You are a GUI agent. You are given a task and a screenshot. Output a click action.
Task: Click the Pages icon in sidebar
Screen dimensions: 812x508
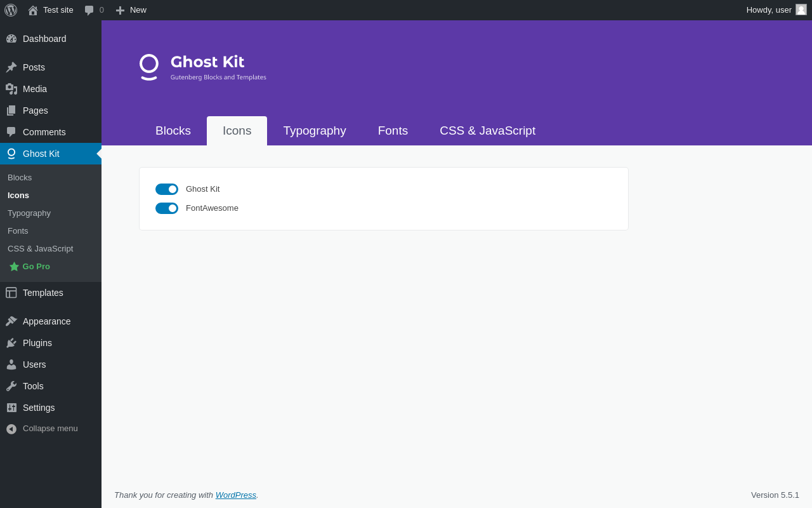[11, 110]
